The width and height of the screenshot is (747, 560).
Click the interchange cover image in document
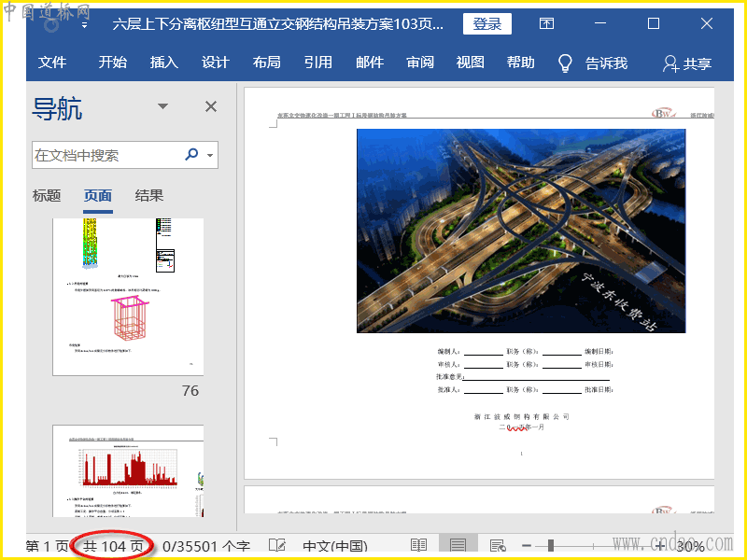pos(521,231)
